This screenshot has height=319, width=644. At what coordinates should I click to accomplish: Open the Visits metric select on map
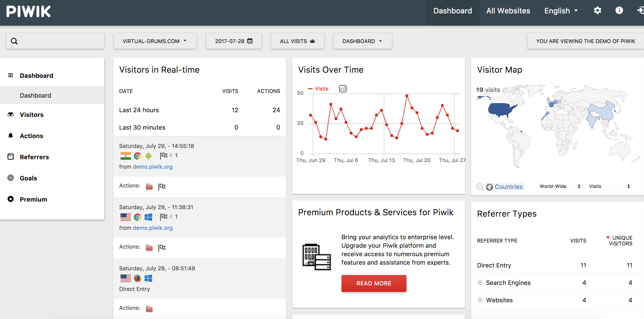[x=608, y=186]
